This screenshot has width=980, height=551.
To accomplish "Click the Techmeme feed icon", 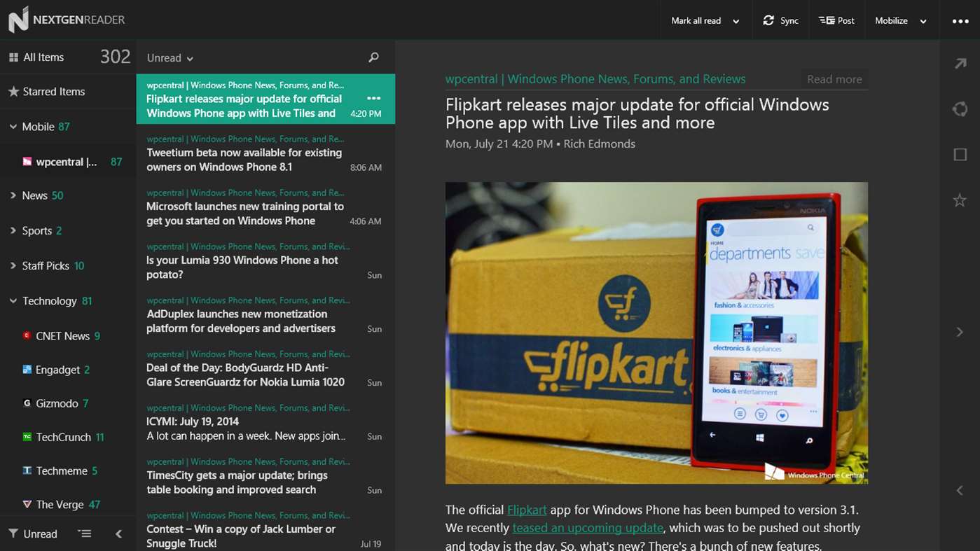I will click(27, 470).
